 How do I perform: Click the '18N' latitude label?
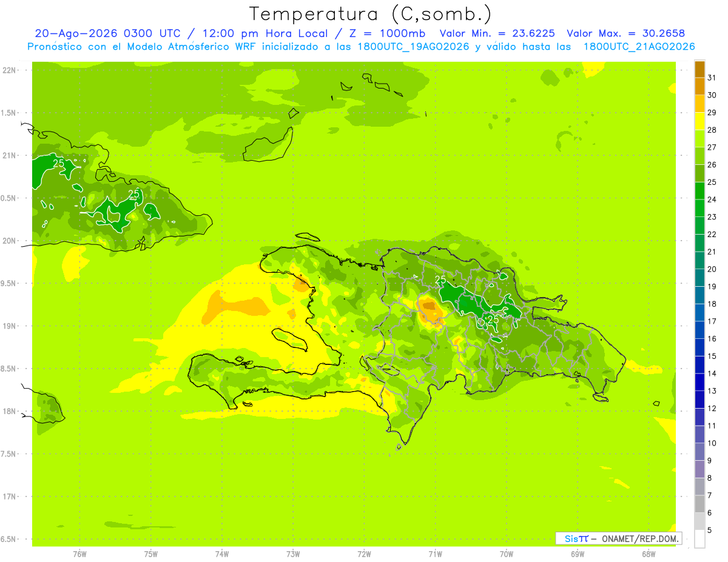[10, 411]
